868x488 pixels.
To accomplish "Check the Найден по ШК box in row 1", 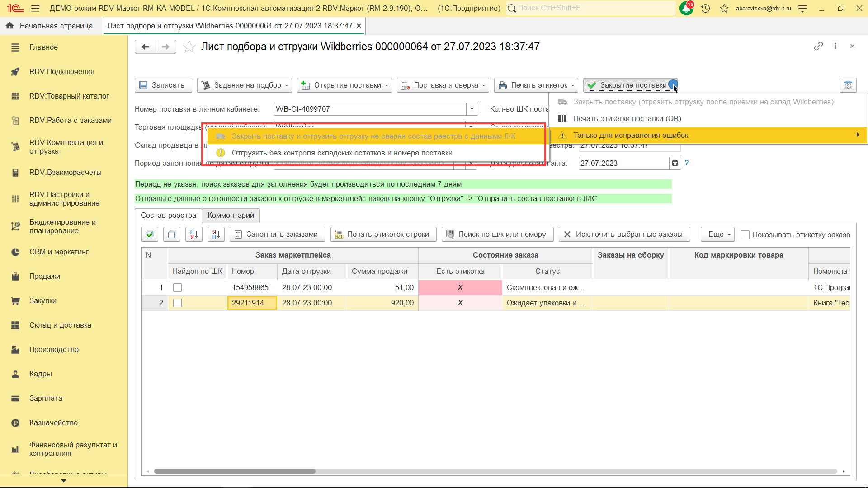I will 178,287.
